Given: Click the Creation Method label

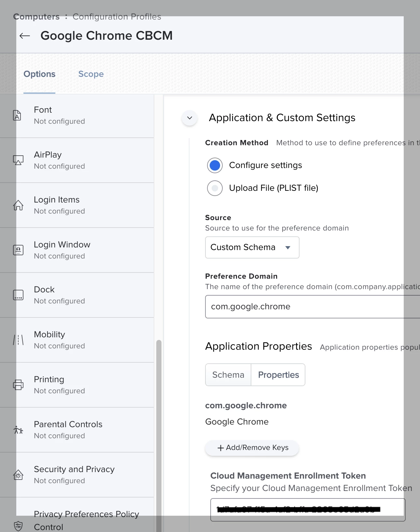Looking at the screenshot, I should [x=237, y=143].
